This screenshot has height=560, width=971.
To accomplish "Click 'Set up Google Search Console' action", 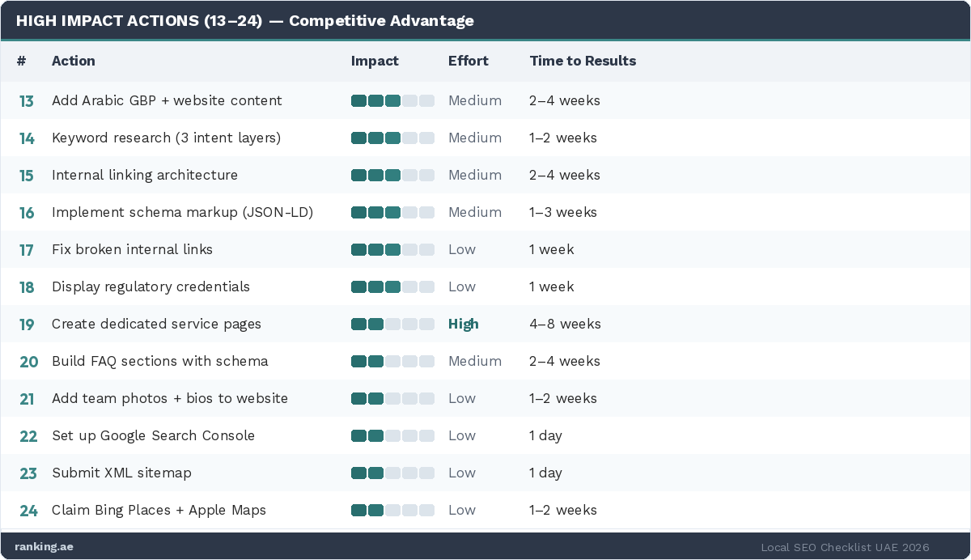I will [x=153, y=436].
